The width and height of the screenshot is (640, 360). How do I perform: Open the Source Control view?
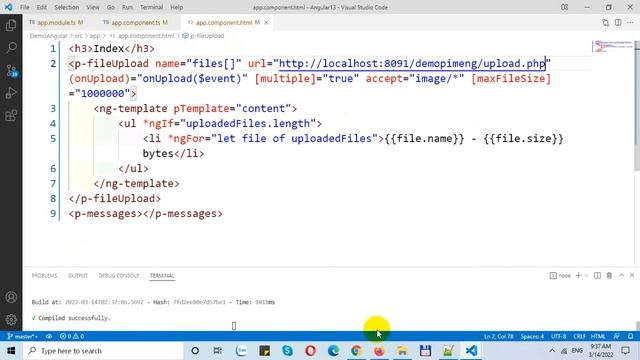(11, 71)
